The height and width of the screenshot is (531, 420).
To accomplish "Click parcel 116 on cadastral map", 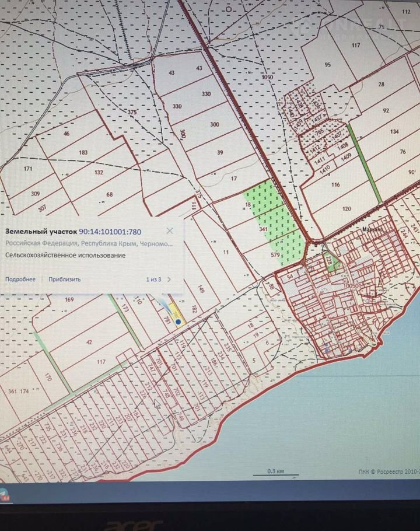I will [x=335, y=184].
